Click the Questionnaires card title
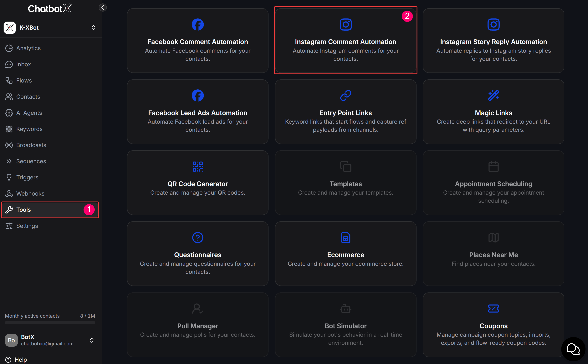 coord(198,255)
